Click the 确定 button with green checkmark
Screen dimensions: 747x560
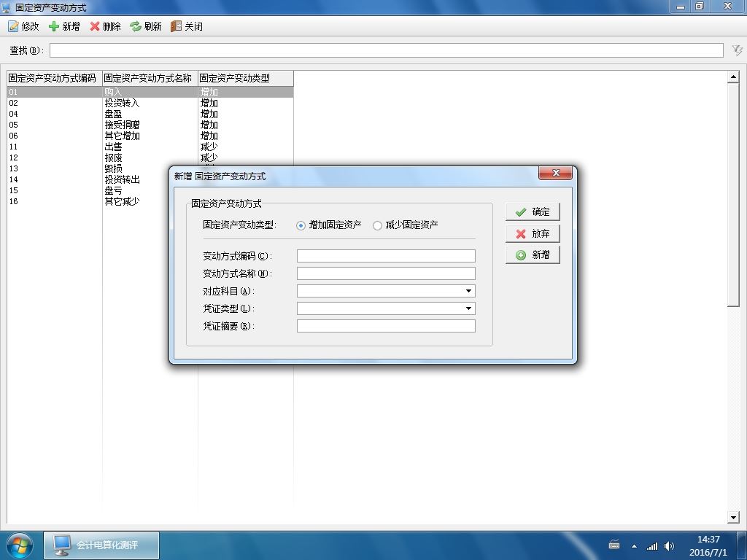click(x=533, y=212)
